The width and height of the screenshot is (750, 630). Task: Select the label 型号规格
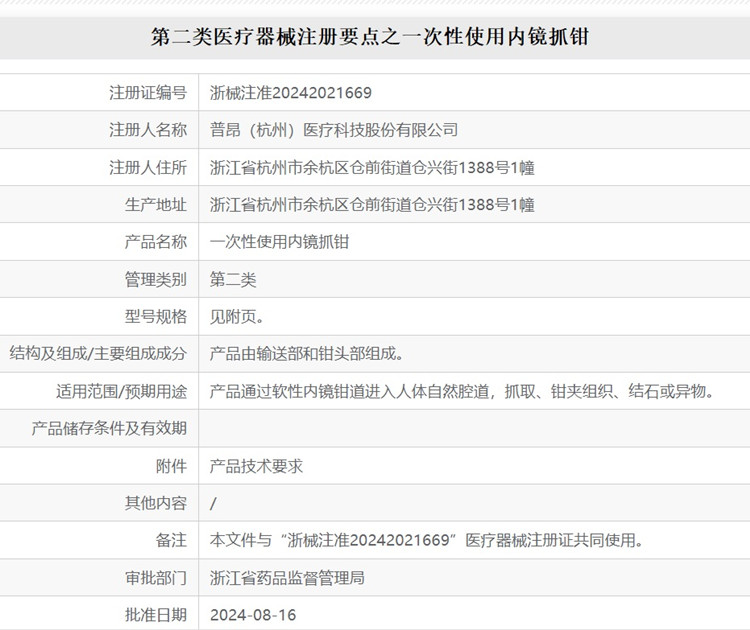[x=155, y=317]
